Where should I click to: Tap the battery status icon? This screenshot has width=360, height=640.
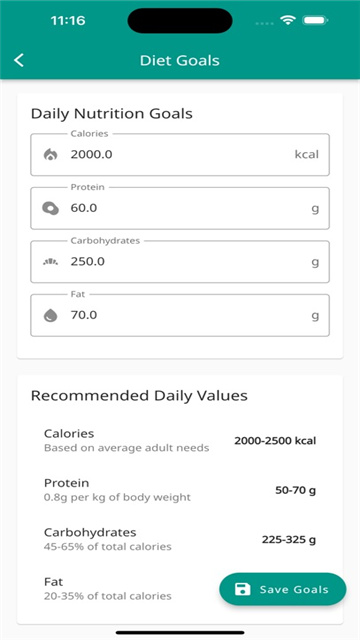point(314,20)
